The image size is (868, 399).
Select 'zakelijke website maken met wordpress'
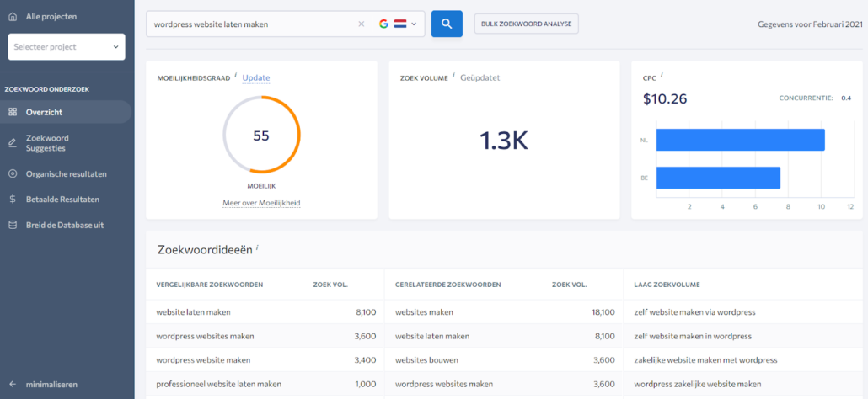coord(706,359)
